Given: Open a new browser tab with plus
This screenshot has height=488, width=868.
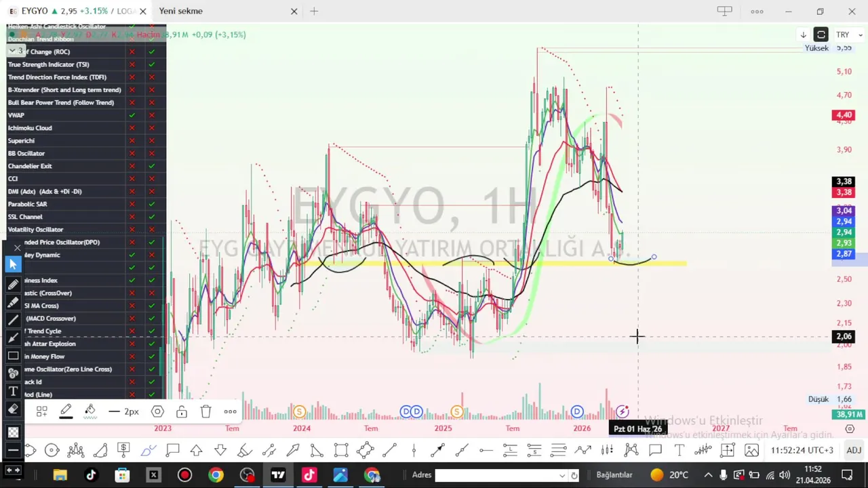Looking at the screenshot, I should coord(314,11).
